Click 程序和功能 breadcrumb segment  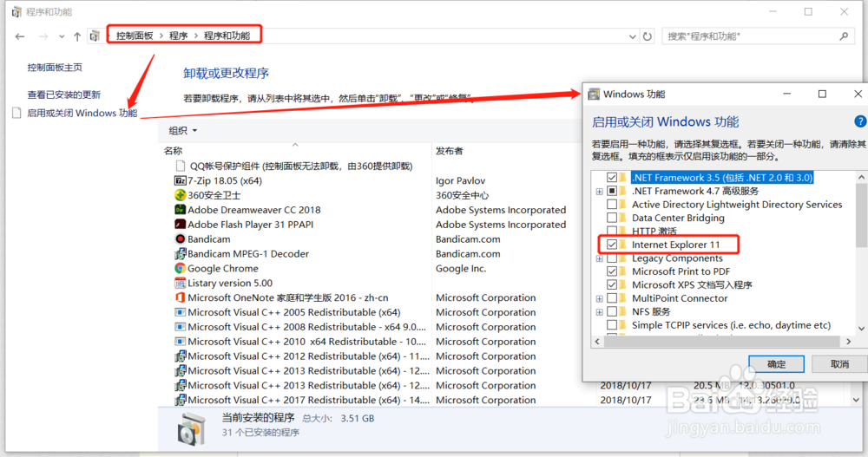point(227,36)
